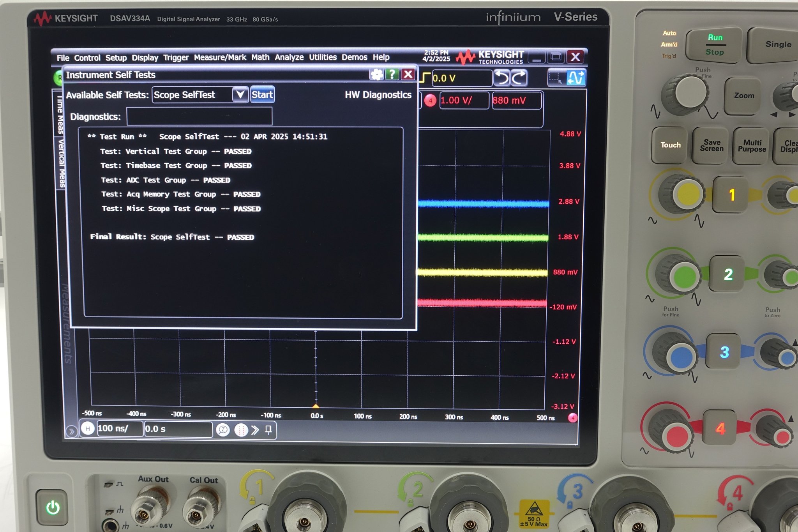Image resolution: width=798 pixels, height=532 pixels.
Task: Open the Analyze menu
Action: 289,57
